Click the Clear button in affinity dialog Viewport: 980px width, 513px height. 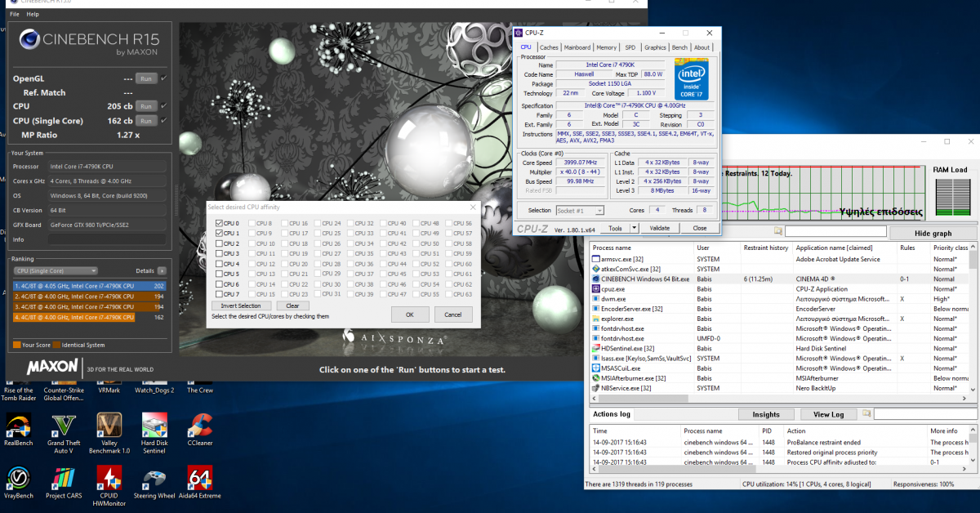[x=292, y=306]
